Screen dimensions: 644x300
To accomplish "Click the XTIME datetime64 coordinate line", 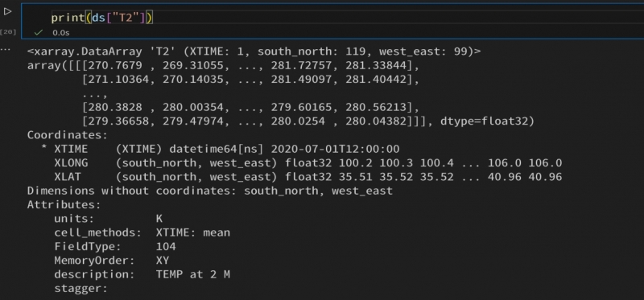I will [x=220, y=149].
